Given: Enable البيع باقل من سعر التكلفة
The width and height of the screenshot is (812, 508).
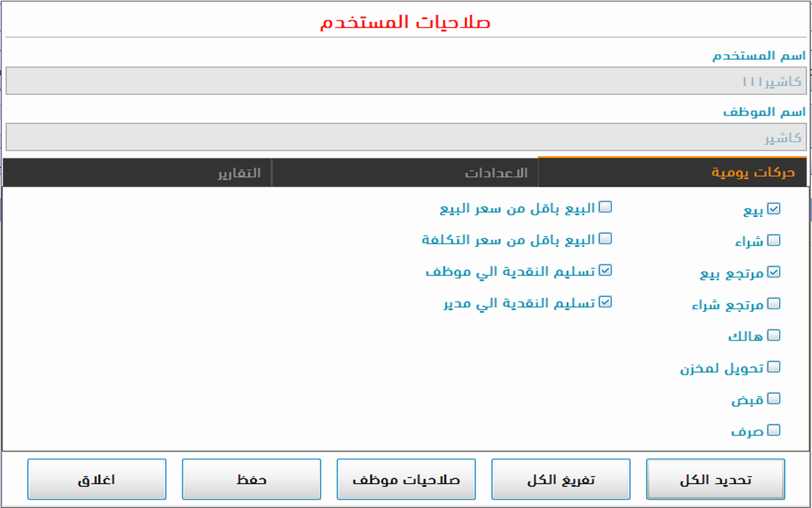Looking at the screenshot, I should 605,239.
